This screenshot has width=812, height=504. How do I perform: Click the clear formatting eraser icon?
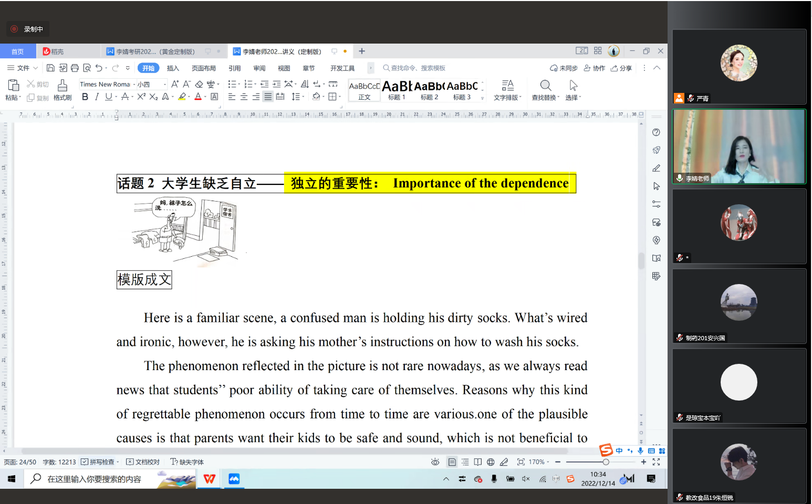click(x=199, y=84)
